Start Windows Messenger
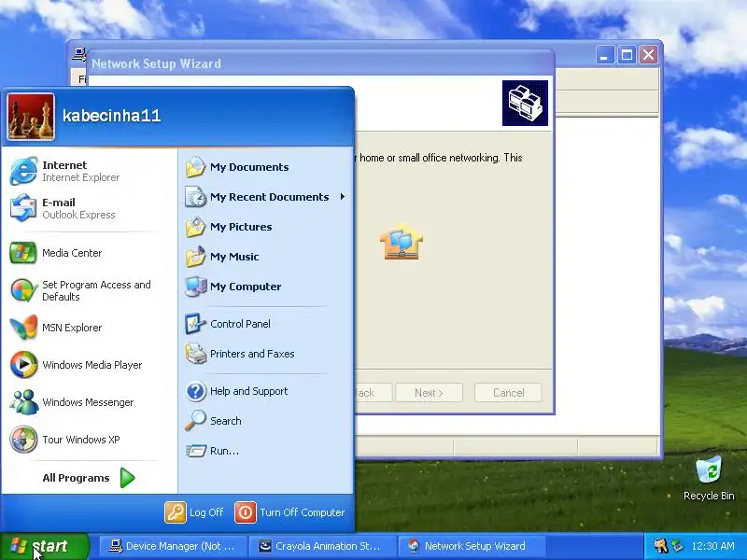Viewport: 747px width, 560px height. click(x=89, y=402)
